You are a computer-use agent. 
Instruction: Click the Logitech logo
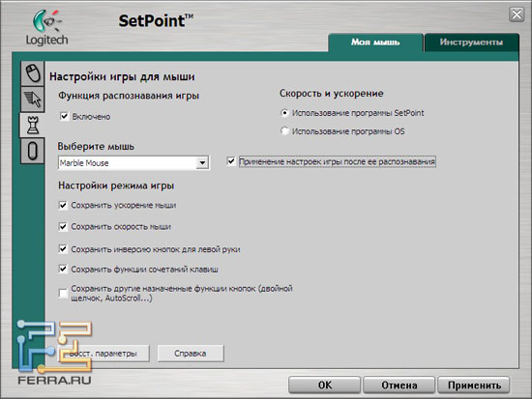pyautogui.click(x=47, y=28)
